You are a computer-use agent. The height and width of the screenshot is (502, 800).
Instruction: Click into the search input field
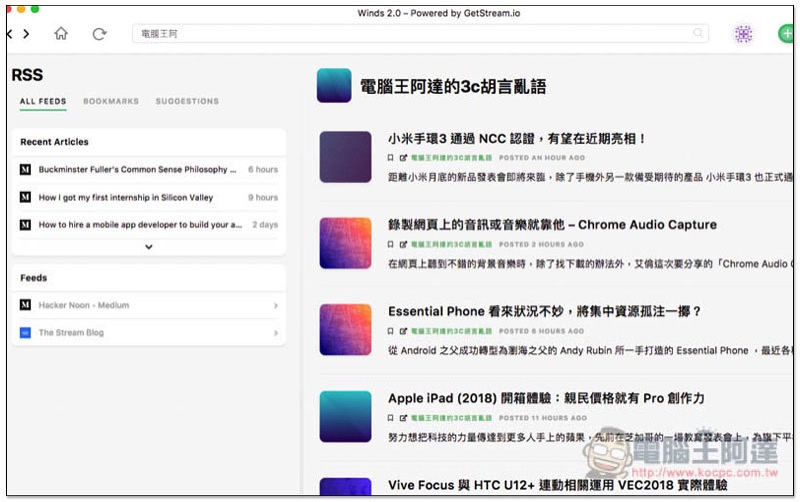(x=420, y=34)
